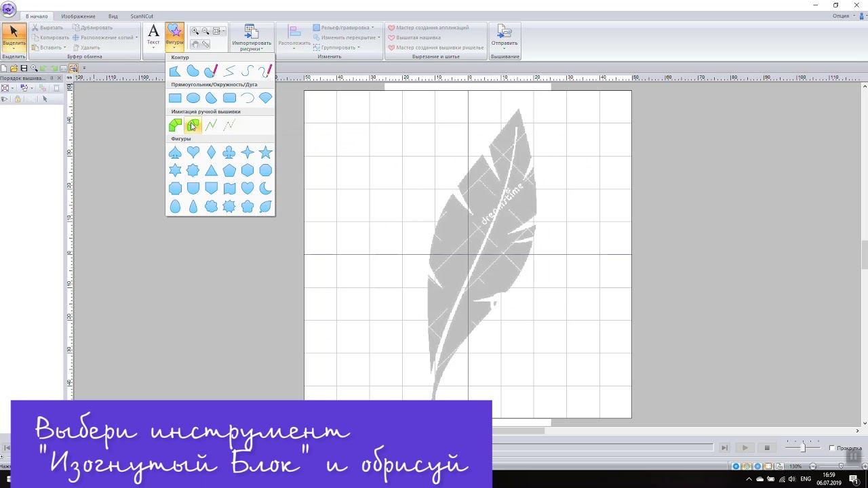Adjust the stitch simulator speed slider
Screen dimensions: 868x488
802,447
